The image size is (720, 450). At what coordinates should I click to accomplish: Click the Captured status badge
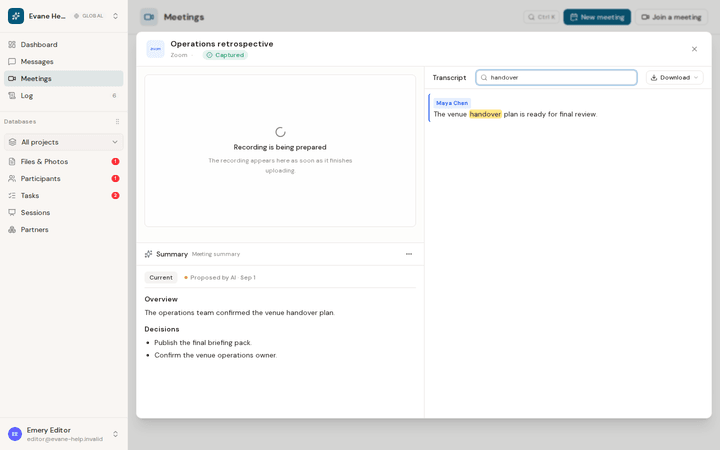(x=225, y=55)
